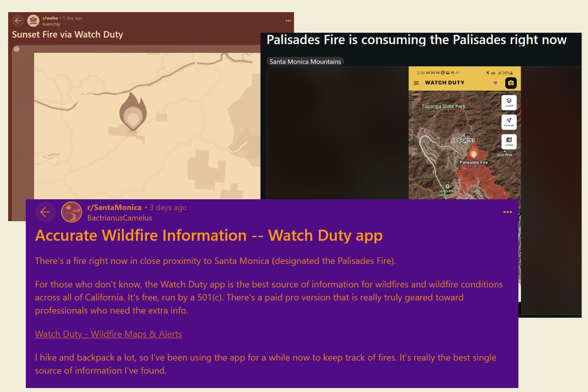Click 'Accurate Wildfire Information' post title
588x392 pixels.
209,235
